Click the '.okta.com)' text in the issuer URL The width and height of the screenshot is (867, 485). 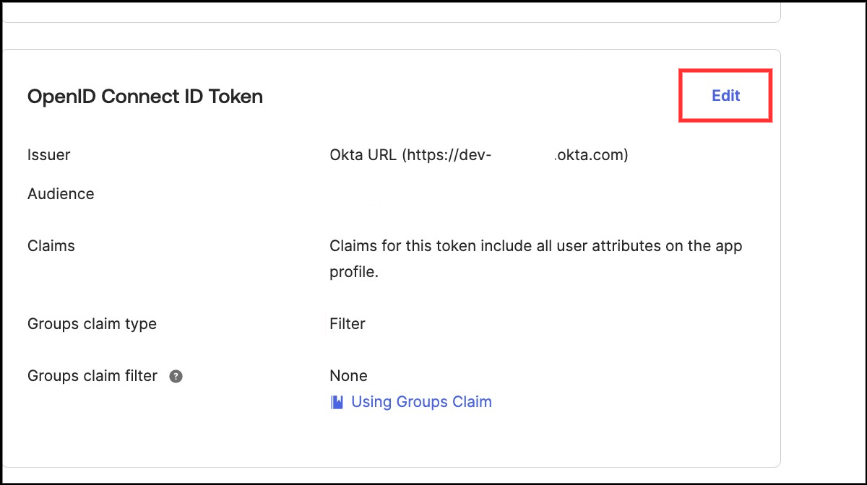point(591,155)
